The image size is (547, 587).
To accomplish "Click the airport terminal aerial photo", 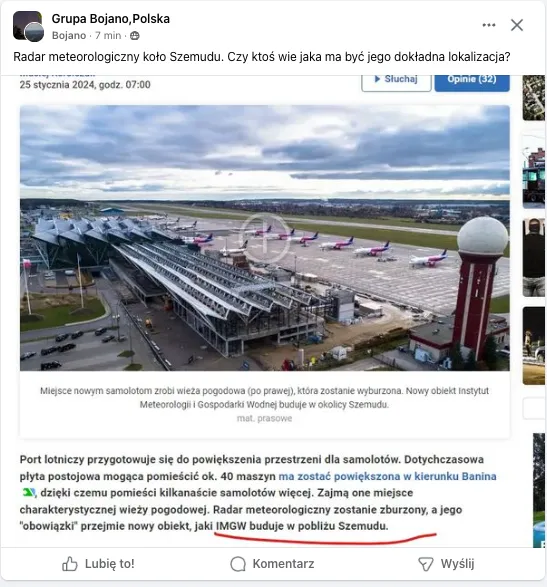I will (x=265, y=238).
